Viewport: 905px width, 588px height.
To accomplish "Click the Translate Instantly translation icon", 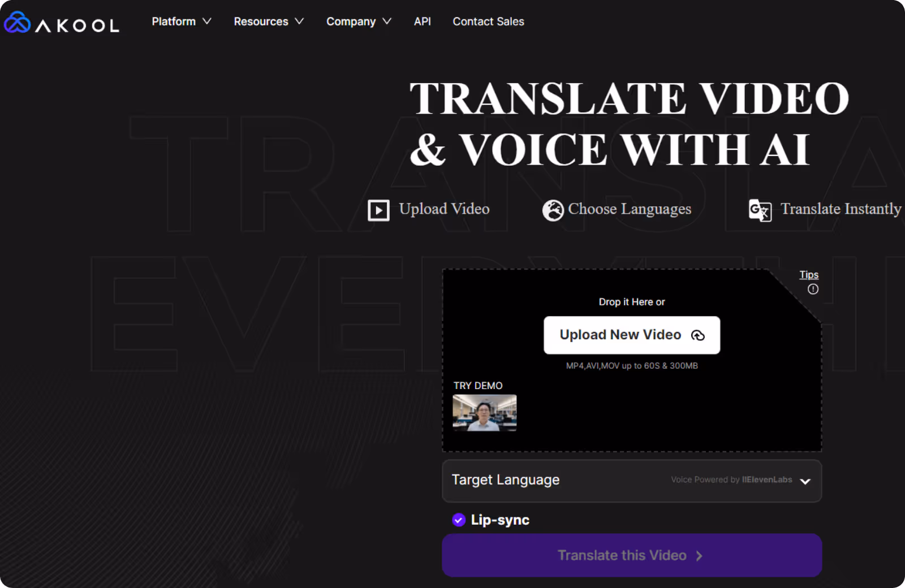I will [x=760, y=210].
